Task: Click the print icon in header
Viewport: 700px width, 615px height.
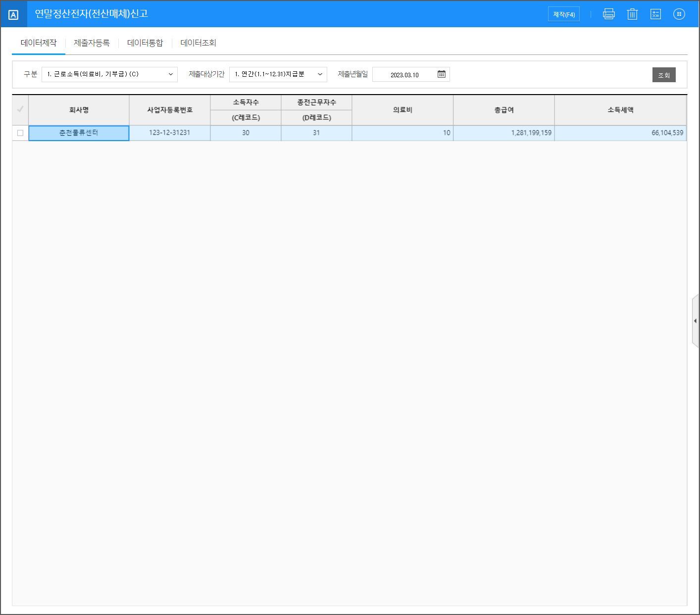Action: click(608, 14)
